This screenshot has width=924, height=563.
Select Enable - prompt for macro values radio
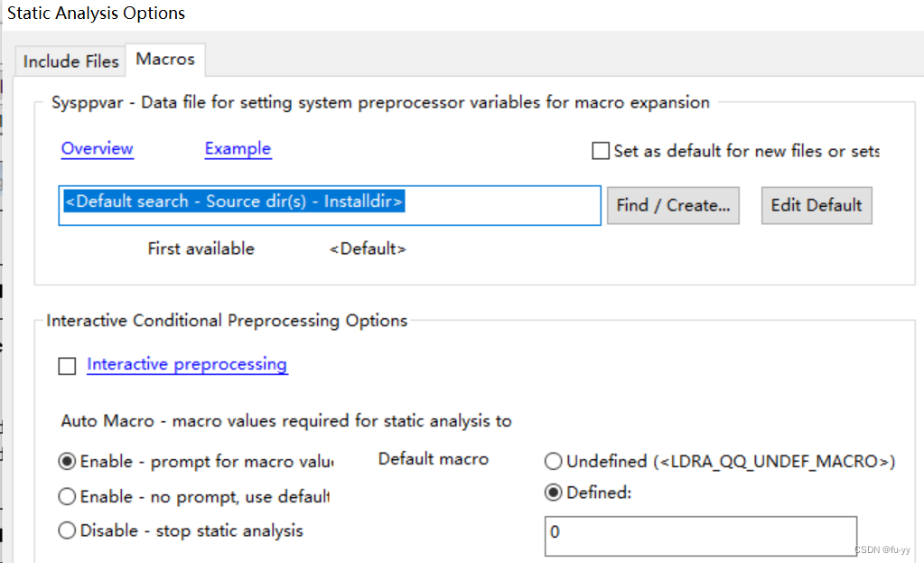(67, 462)
